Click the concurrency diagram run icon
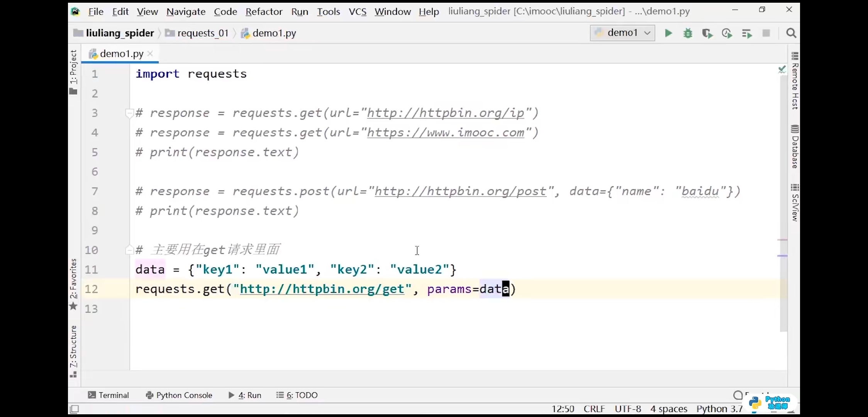The image size is (868, 417). [x=747, y=34]
